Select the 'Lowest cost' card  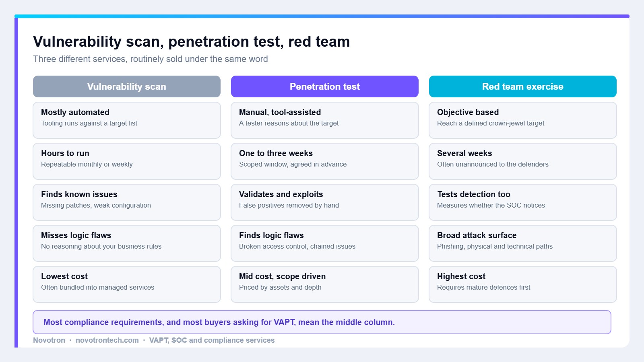[x=127, y=284]
